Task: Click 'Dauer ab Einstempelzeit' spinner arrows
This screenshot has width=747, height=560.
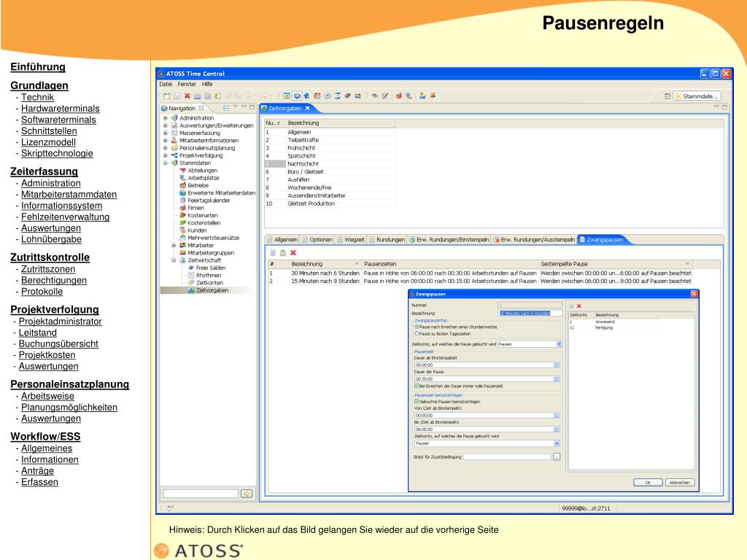Action: click(x=557, y=365)
